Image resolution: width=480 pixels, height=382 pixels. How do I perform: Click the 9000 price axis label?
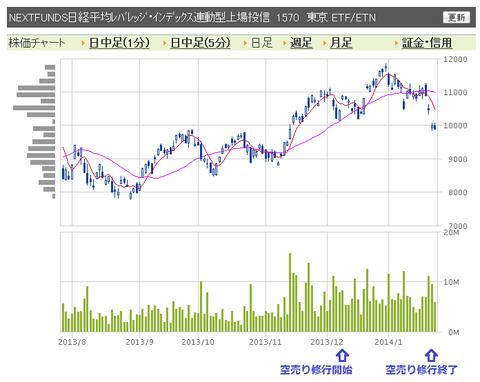[x=457, y=159]
